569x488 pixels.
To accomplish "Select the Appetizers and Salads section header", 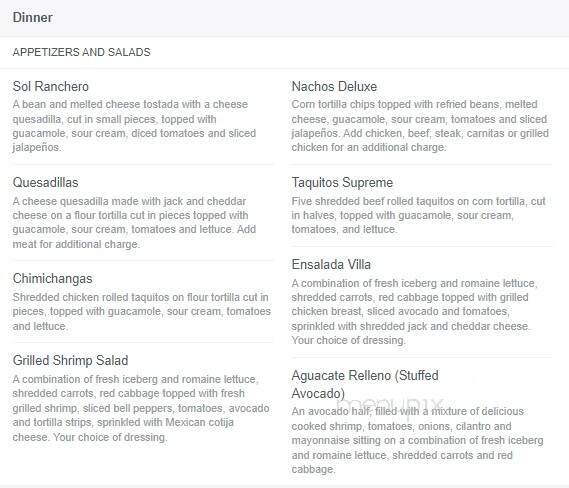I will point(81,52).
